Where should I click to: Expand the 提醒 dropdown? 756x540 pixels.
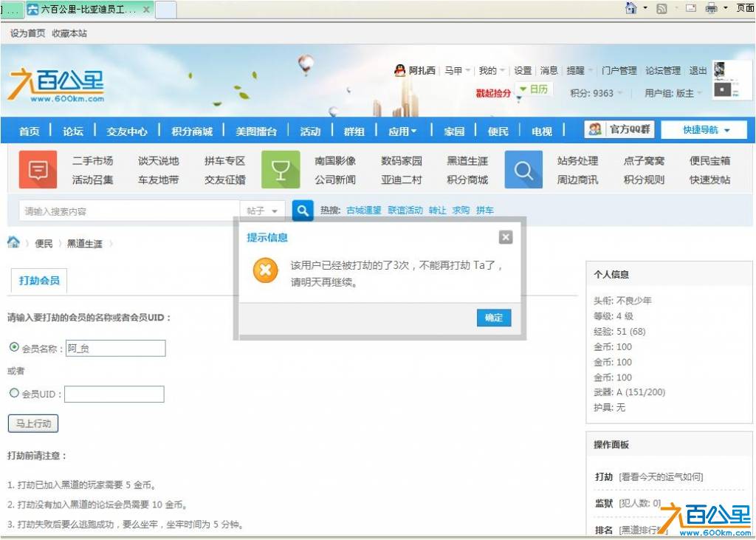(580, 70)
